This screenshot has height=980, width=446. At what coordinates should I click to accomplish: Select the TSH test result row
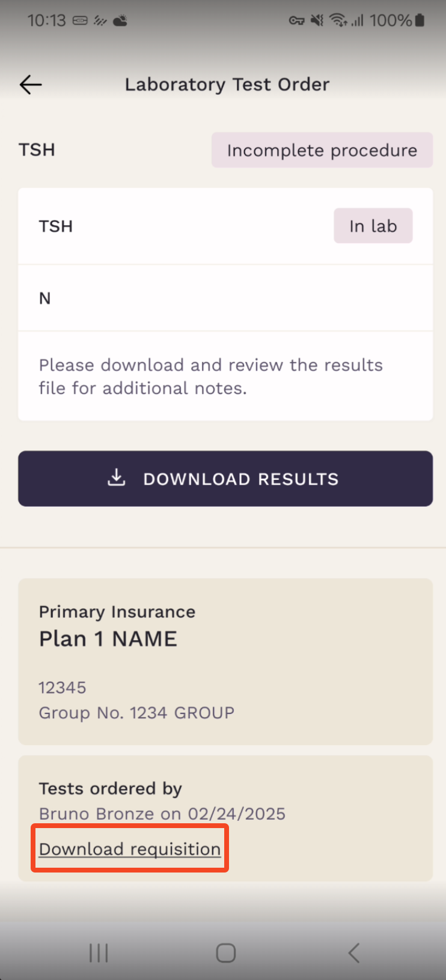(225, 226)
